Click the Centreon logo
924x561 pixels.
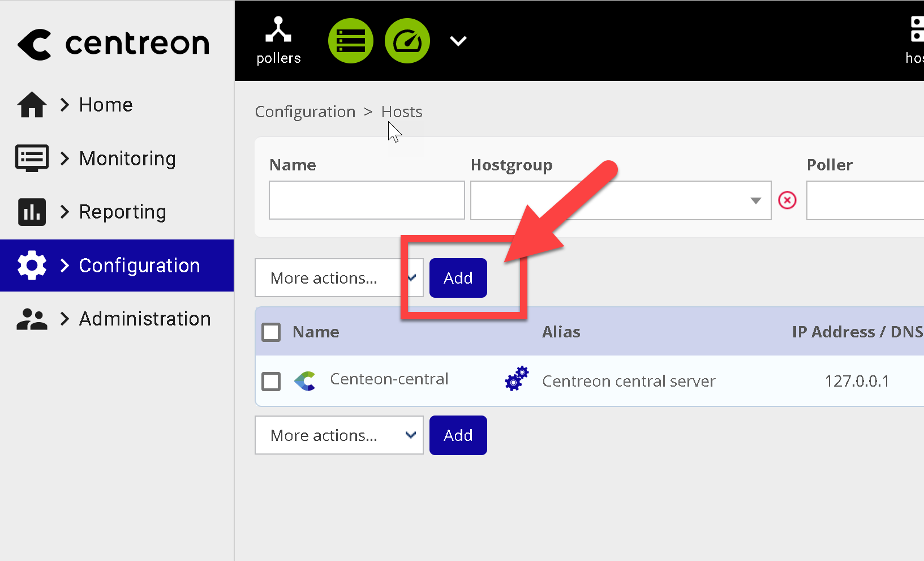pos(113,44)
